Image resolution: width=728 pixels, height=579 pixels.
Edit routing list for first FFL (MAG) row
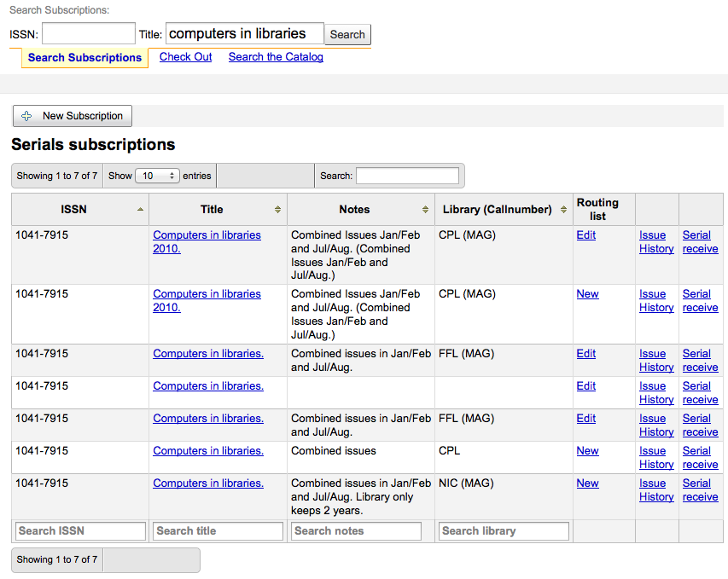586,354
